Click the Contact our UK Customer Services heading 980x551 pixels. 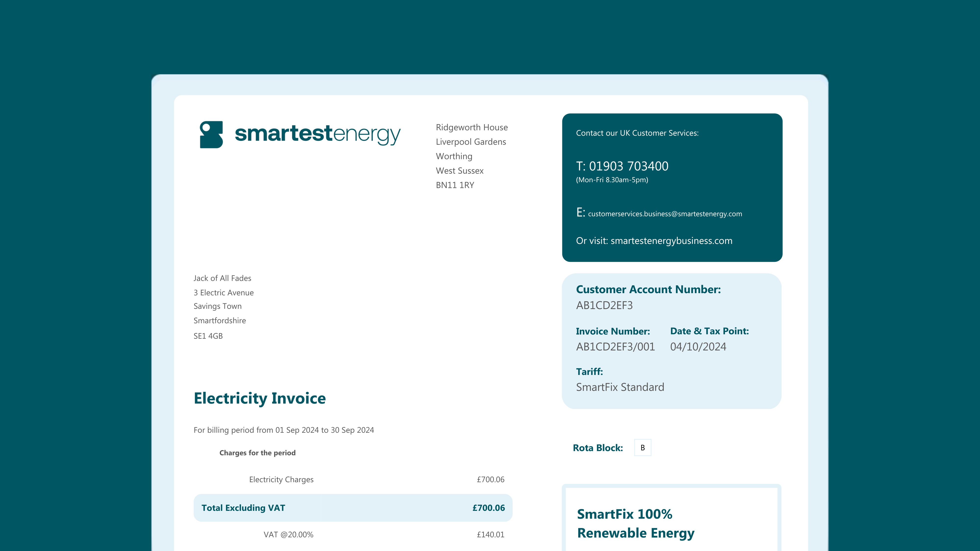(x=637, y=133)
